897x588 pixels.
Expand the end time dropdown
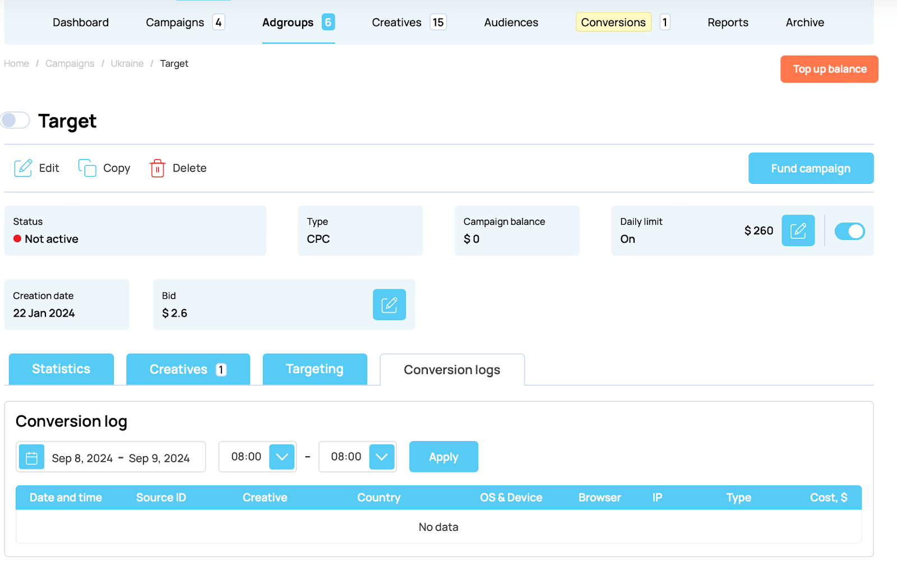coord(382,456)
